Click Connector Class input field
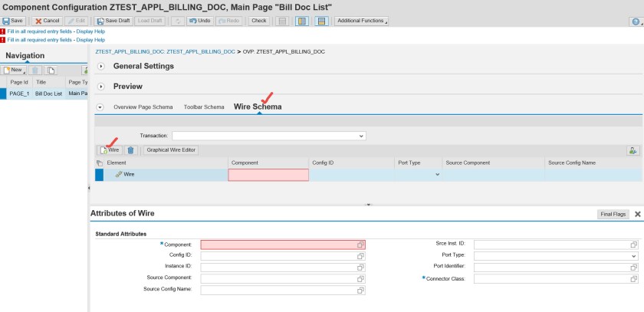 (556, 279)
